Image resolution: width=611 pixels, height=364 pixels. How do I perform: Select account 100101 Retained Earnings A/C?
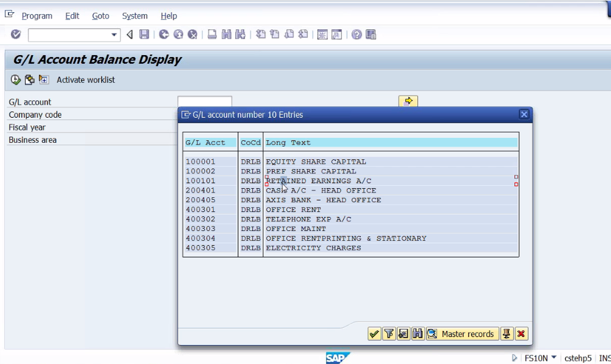point(351,181)
